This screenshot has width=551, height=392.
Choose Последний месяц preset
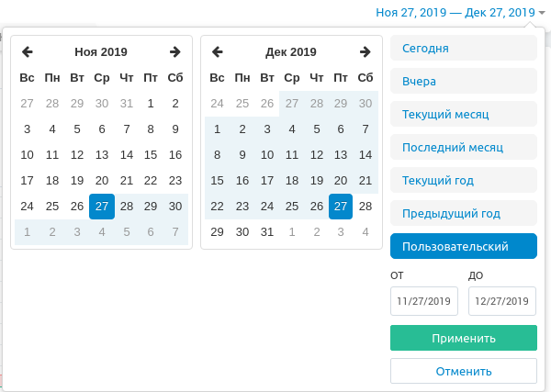coord(463,147)
